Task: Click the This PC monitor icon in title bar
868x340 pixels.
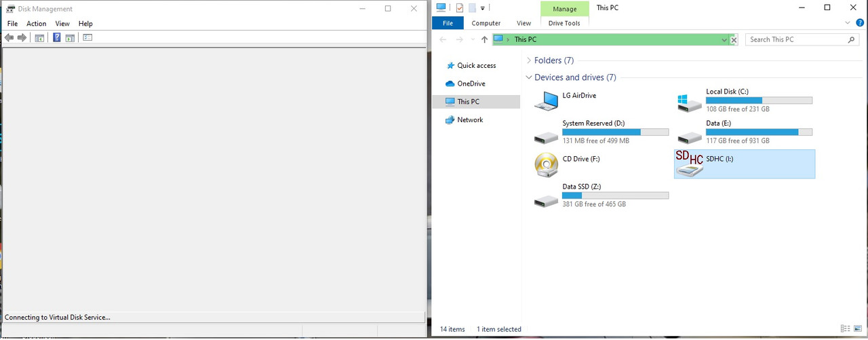Action: (x=441, y=7)
